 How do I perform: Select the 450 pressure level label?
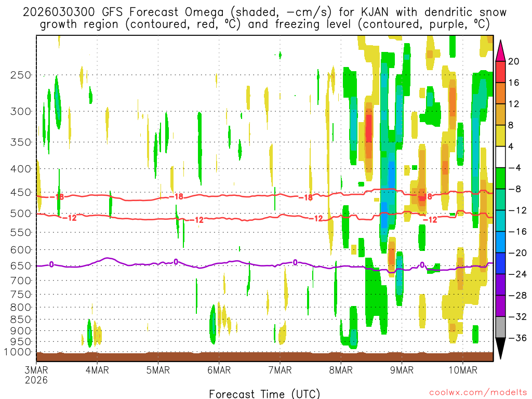pos(21,192)
